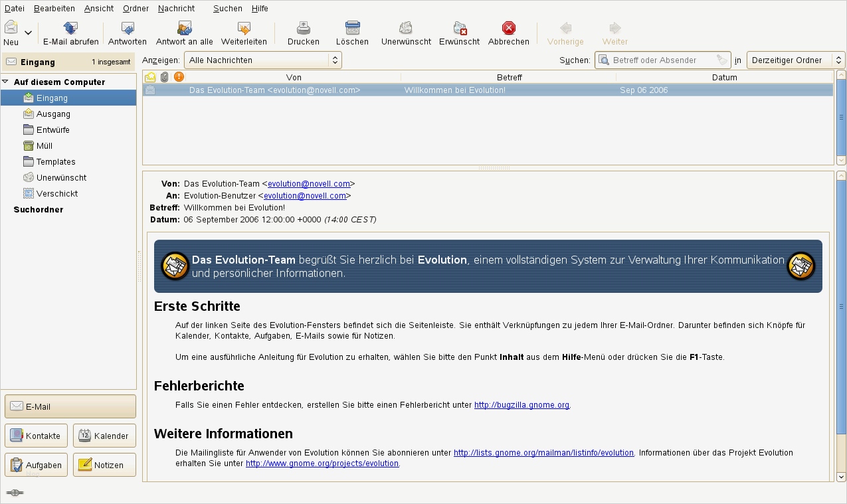Select the 'Willkommen bei Evolution!' message row
Viewport: 847px width, 504px height.
coord(488,90)
